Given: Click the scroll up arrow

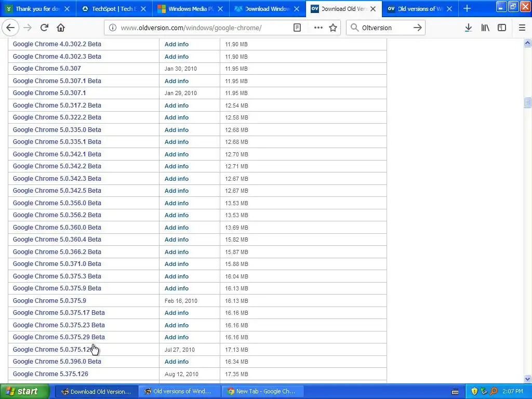Looking at the screenshot, I should 527,43.
